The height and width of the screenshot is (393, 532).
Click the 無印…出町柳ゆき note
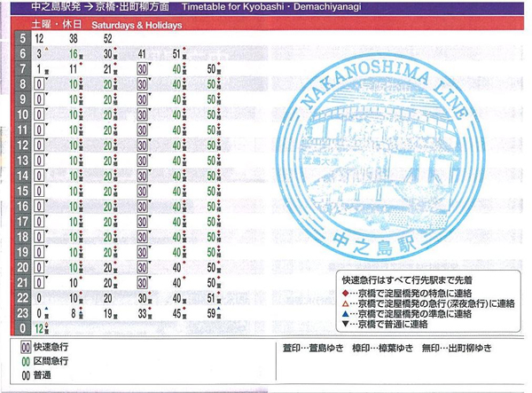(x=457, y=348)
